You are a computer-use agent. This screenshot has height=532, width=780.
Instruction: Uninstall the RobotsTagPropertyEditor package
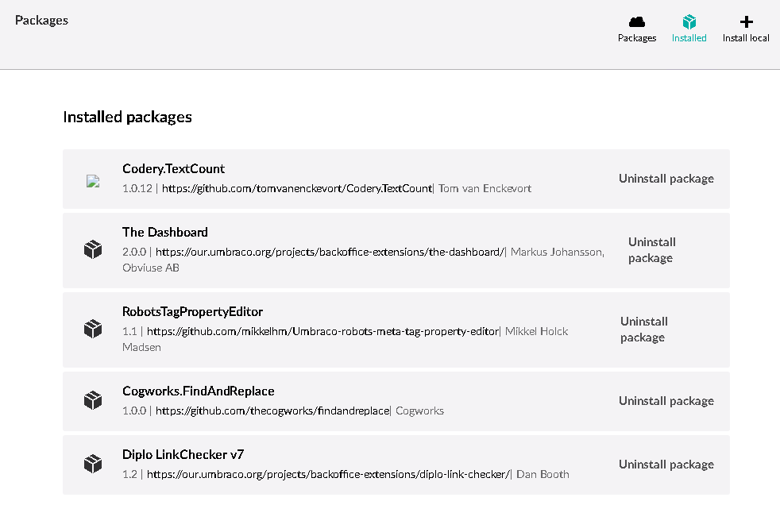pyautogui.click(x=644, y=330)
